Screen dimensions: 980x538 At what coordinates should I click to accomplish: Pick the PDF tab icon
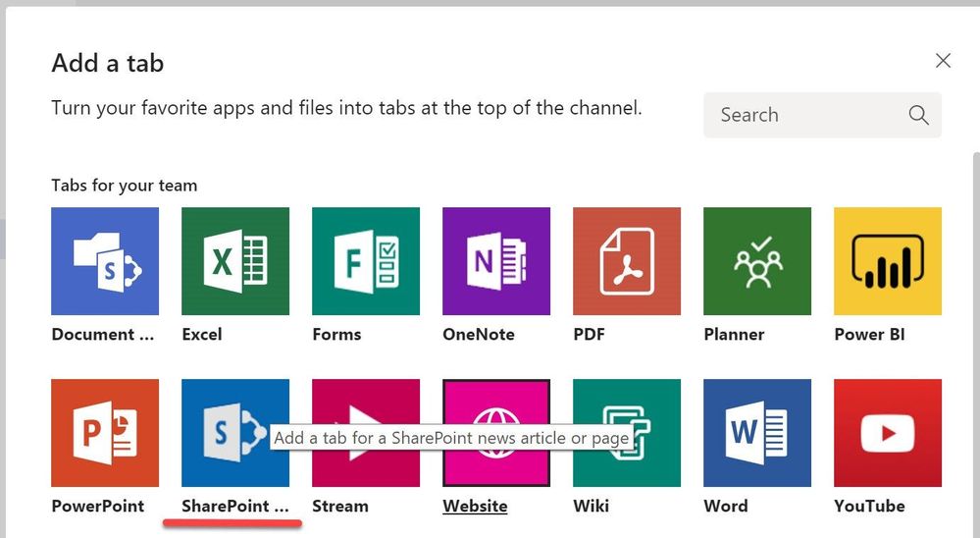coord(627,261)
